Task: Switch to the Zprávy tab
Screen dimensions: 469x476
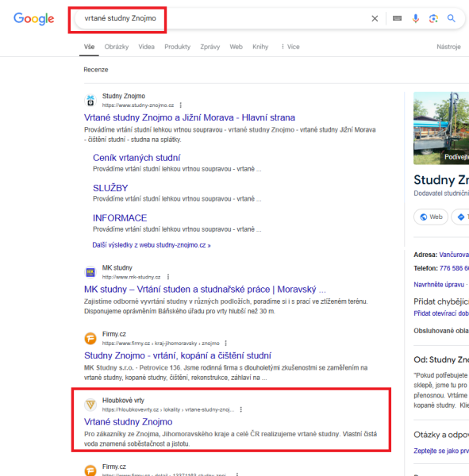Action: pos(210,47)
